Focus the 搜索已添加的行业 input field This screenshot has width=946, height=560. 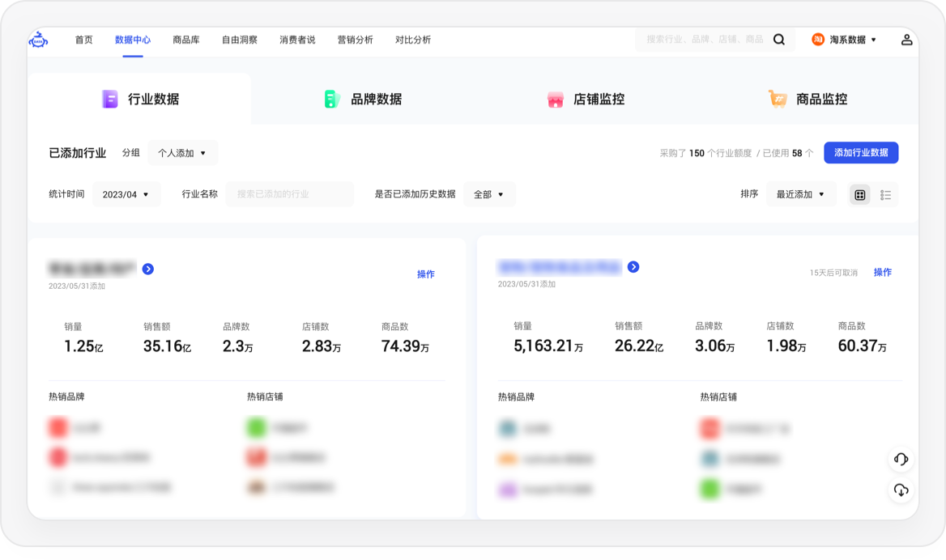click(x=289, y=195)
